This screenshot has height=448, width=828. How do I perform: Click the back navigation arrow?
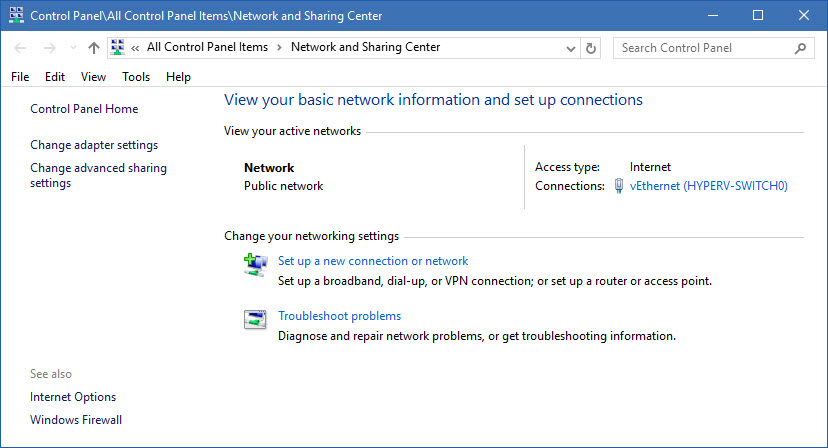pos(22,48)
